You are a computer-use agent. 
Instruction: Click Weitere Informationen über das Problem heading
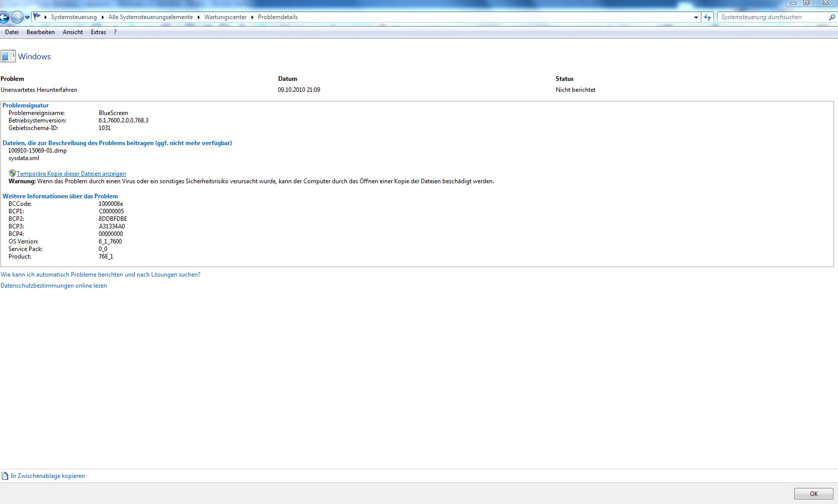coord(60,196)
